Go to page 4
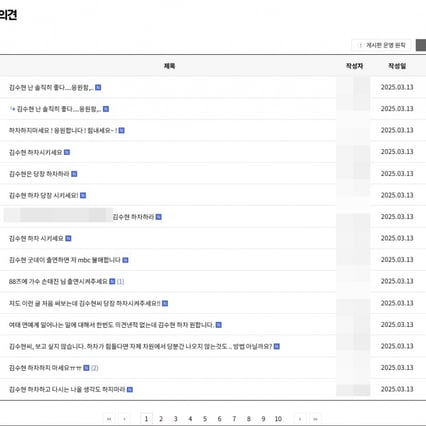The width and height of the screenshot is (426, 426). 190,419
